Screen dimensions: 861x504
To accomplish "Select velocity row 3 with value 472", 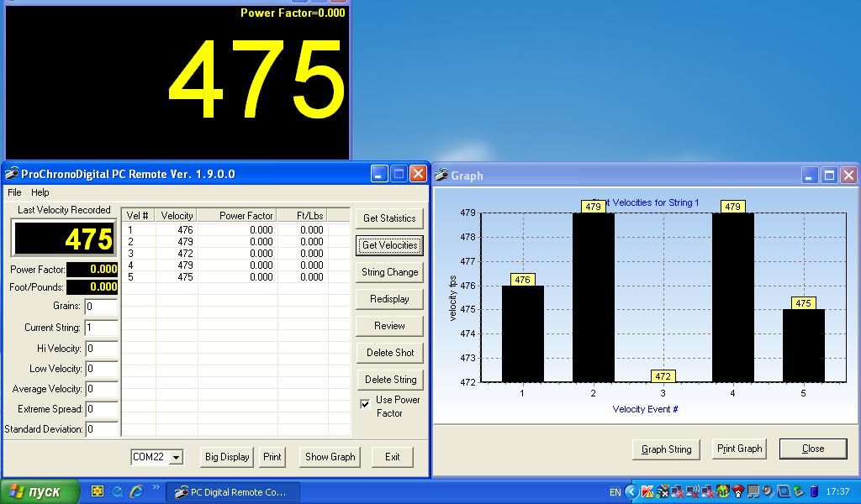I will (185, 253).
